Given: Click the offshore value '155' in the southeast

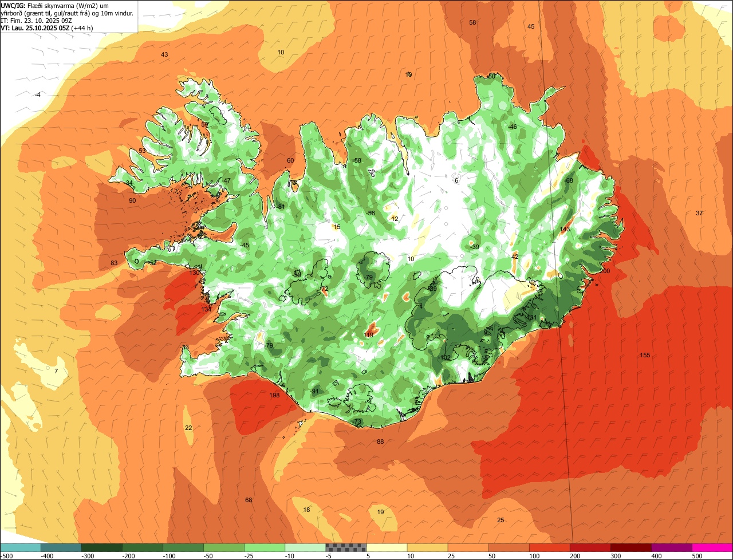Looking at the screenshot, I should pyautogui.click(x=645, y=356).
